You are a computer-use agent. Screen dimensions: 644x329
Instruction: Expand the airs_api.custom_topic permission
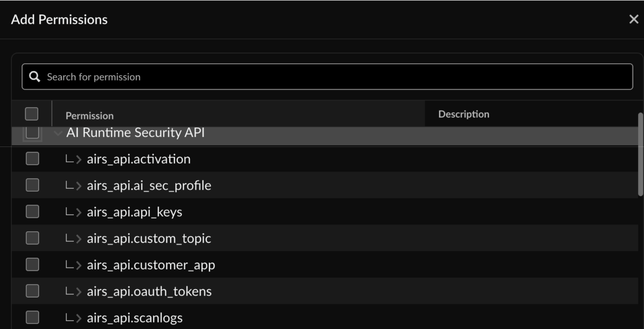pos(79,238)
